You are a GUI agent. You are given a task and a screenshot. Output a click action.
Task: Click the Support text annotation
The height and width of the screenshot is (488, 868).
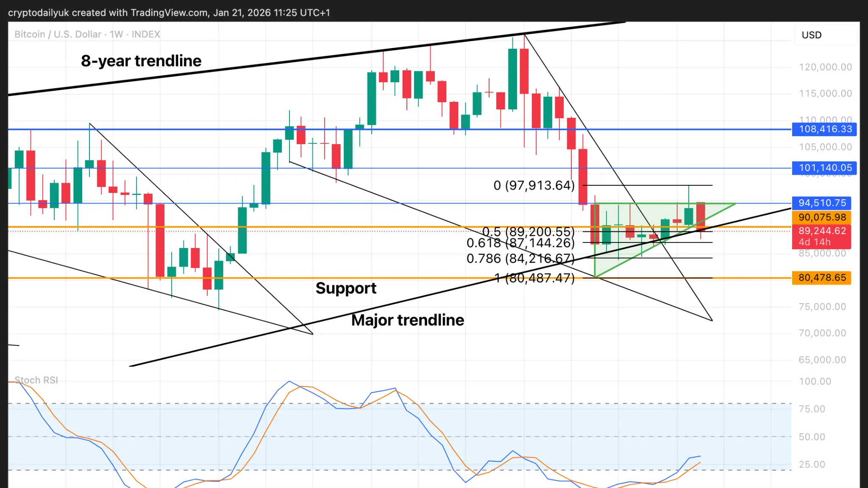pos(346,288)
